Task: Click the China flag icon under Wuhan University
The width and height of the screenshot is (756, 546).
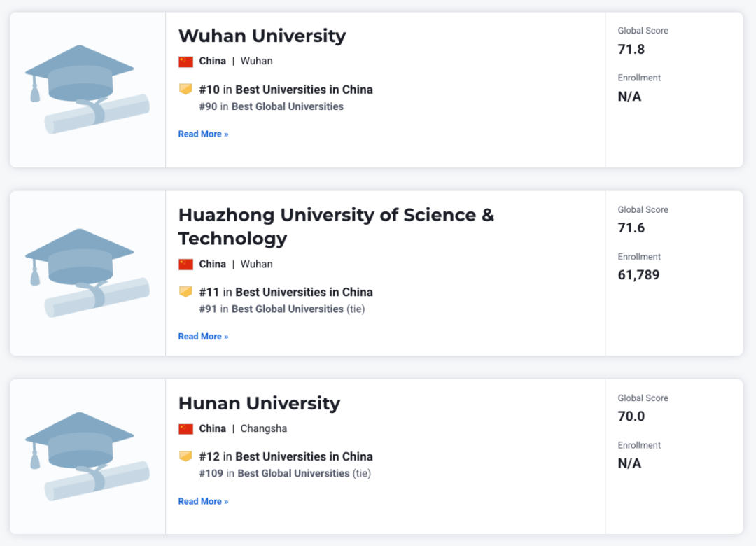Action: coord(185,62)
